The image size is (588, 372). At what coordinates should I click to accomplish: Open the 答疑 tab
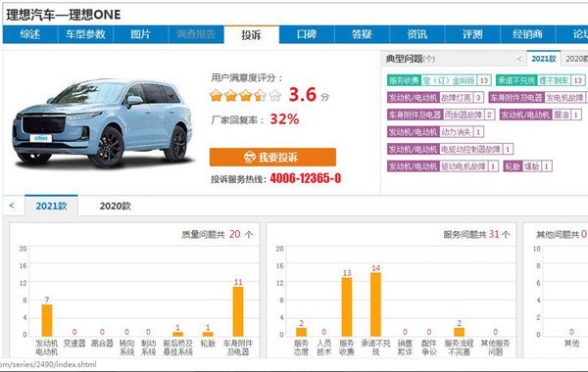click(362, 34)
